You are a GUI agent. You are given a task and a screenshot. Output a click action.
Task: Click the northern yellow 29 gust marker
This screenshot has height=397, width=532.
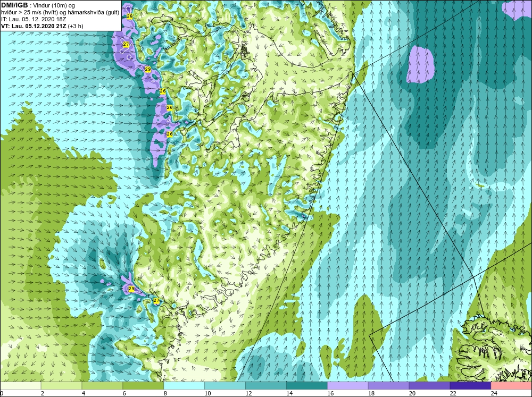click(x=147, y=69)
